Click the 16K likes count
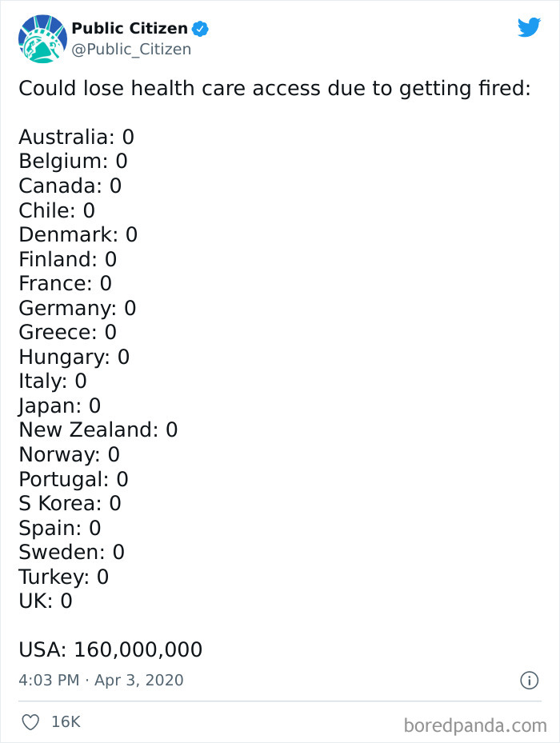Image resolution: width=560 pixels, height=743 pixels. (66, 722)
